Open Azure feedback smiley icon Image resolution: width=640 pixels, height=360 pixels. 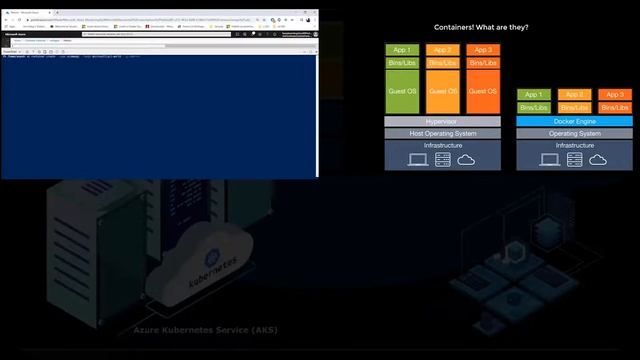(x=275, y=34)
